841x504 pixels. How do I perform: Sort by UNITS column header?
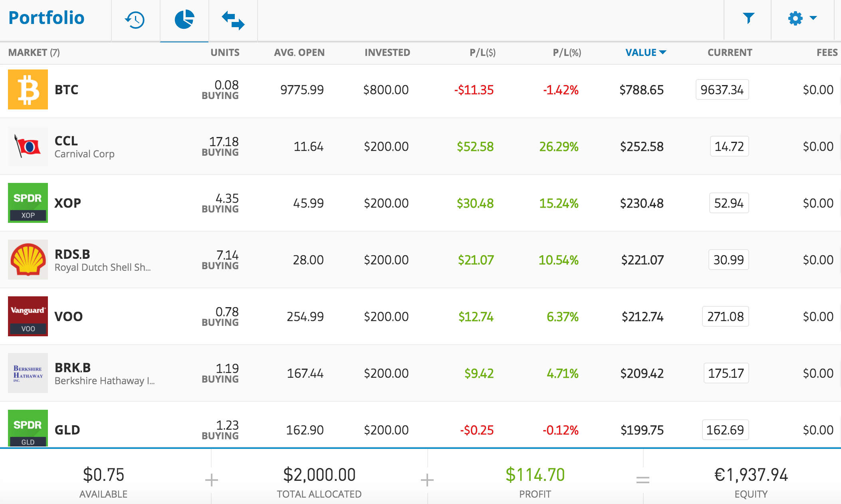pyautogui.click(x=225, y=52)
